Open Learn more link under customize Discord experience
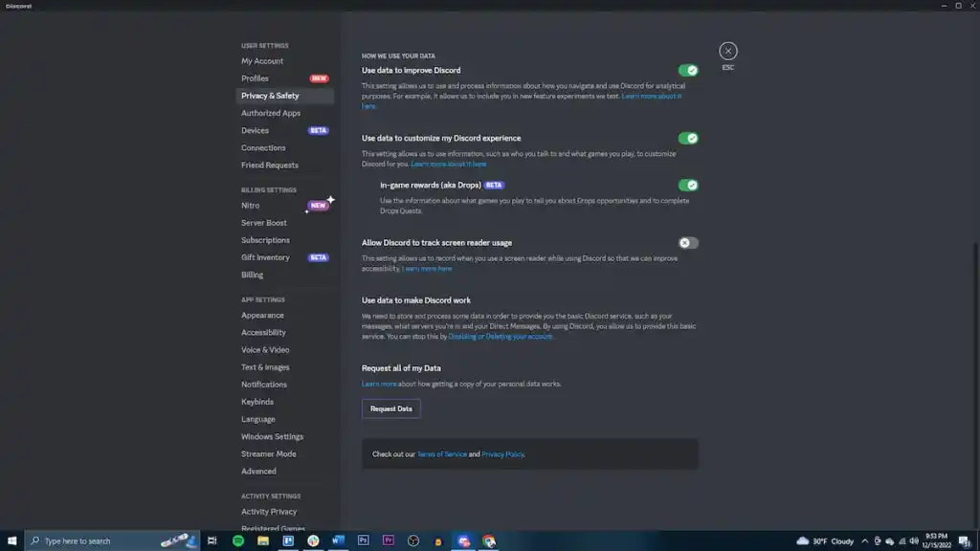Viewport: 980px width, 551px height. pyautogui.click(x=448, y=164)
